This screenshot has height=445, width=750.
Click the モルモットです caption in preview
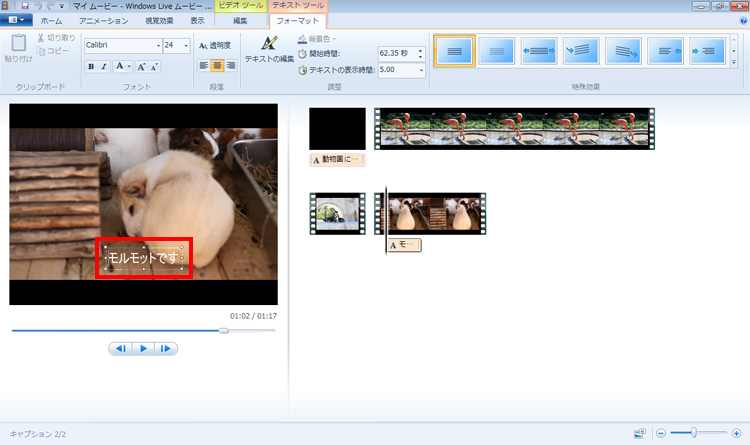tap(144, 258)
